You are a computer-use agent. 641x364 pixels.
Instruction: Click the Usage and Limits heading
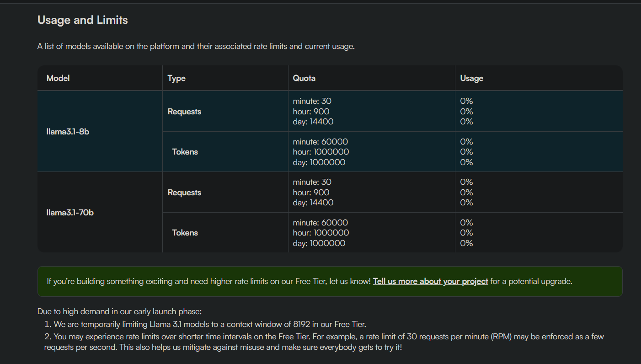(83, 20)
